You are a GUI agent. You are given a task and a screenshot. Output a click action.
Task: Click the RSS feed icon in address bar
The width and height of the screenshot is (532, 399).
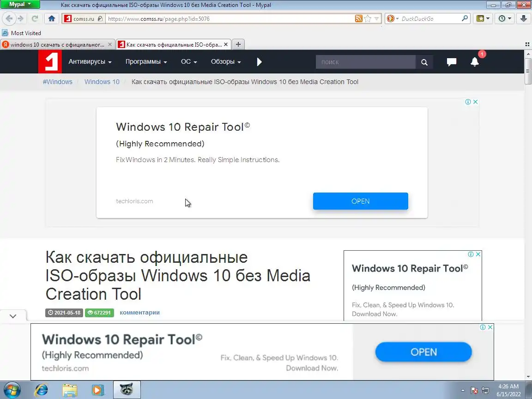click(358, 18)
